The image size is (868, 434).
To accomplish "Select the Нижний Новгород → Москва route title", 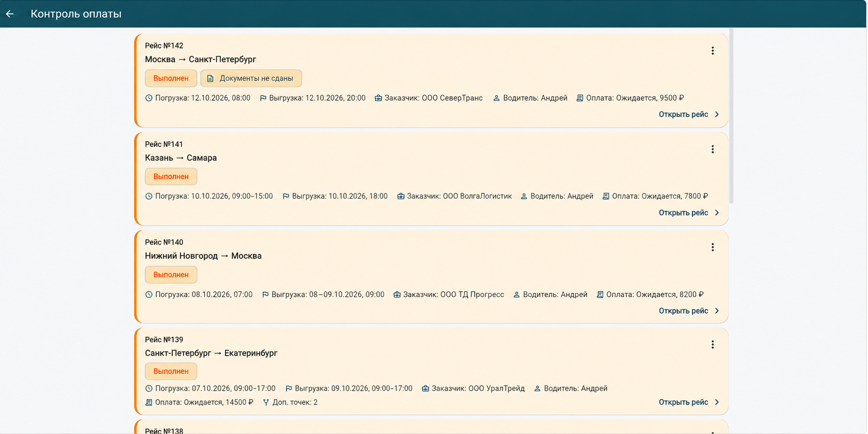I will [x=203, y=256].
